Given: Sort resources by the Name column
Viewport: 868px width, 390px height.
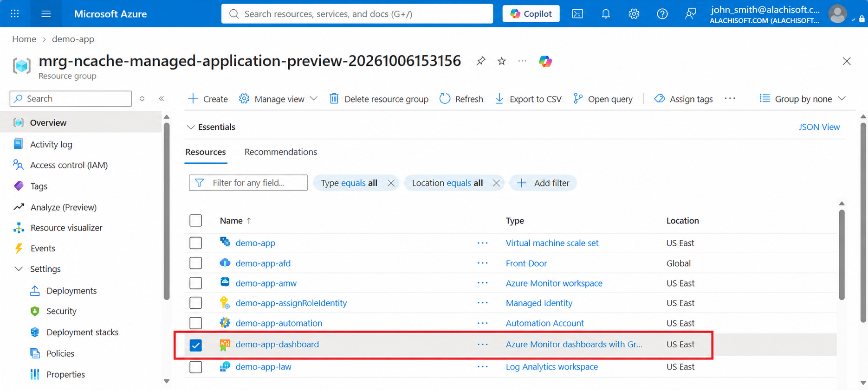Looking at the screenshot, I should [235, 221].
